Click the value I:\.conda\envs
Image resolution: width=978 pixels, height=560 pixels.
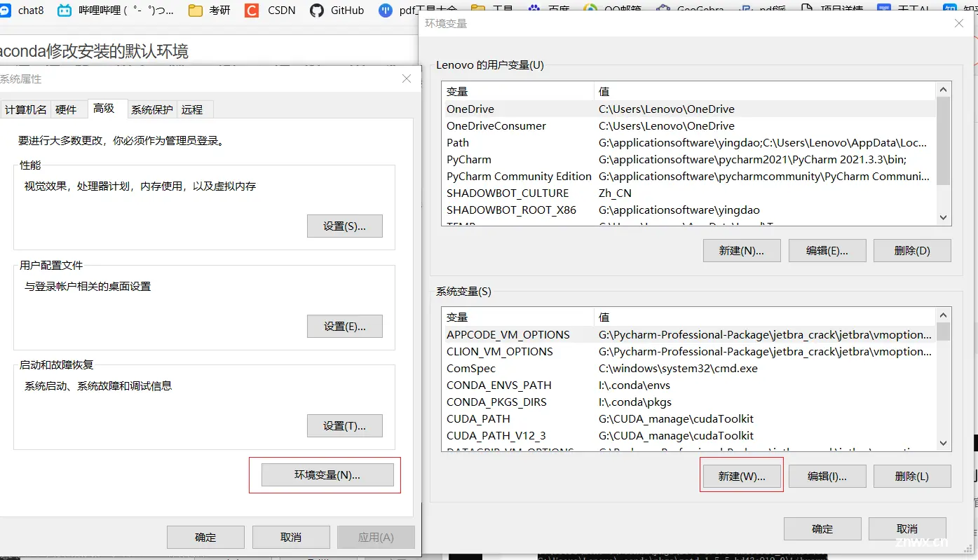[634, 385]
